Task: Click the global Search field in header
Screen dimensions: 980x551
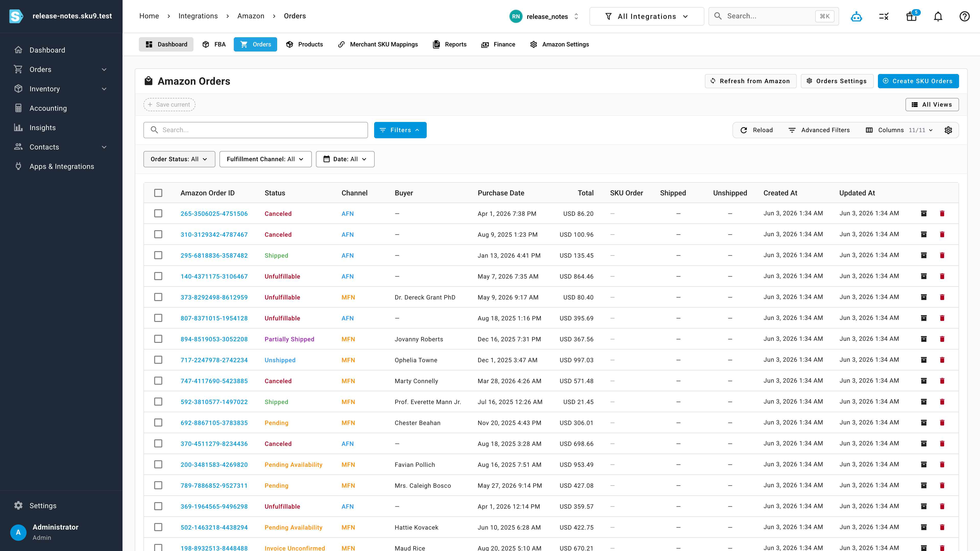Action: (x=774, y=16)
